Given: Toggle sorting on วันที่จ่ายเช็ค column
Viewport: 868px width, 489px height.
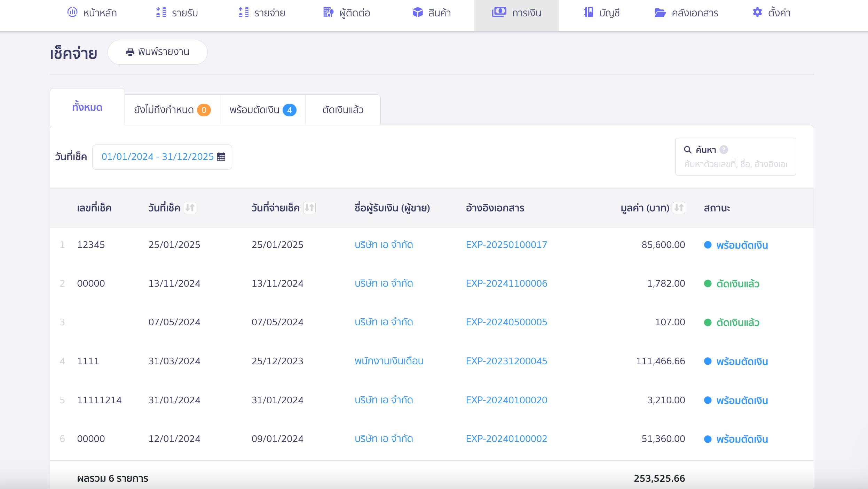Looking at the screenshot, I should (310, 208).
